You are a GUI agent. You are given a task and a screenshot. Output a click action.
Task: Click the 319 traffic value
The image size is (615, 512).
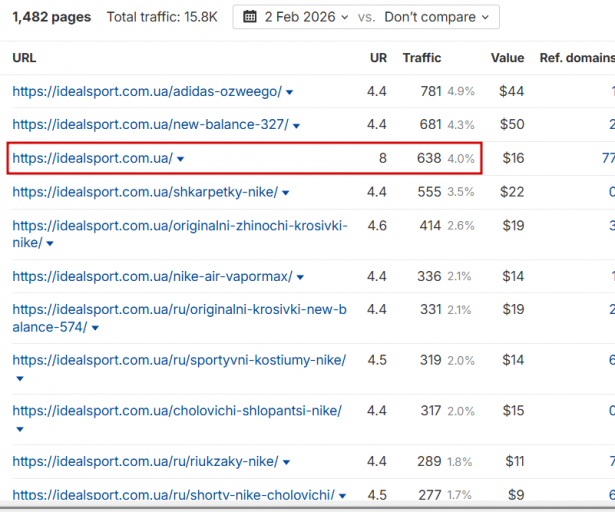click(431, 360)
